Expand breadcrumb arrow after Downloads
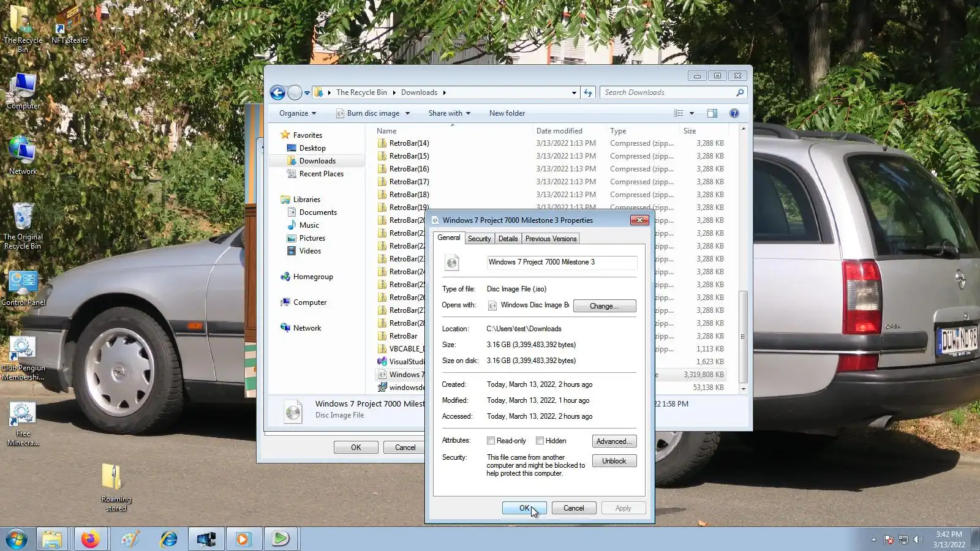This screenshot has height=551, width=980. (444, 92)
